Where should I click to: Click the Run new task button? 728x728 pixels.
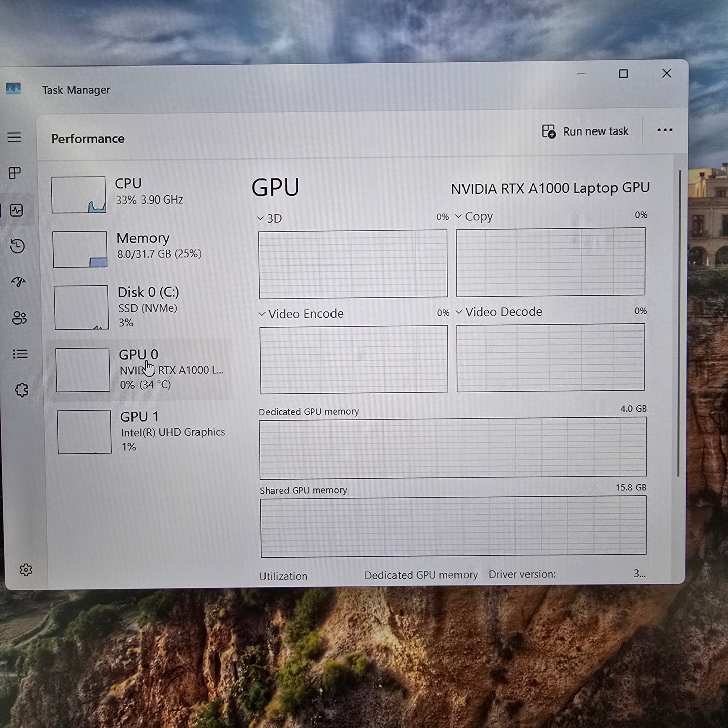pos(585,131)
